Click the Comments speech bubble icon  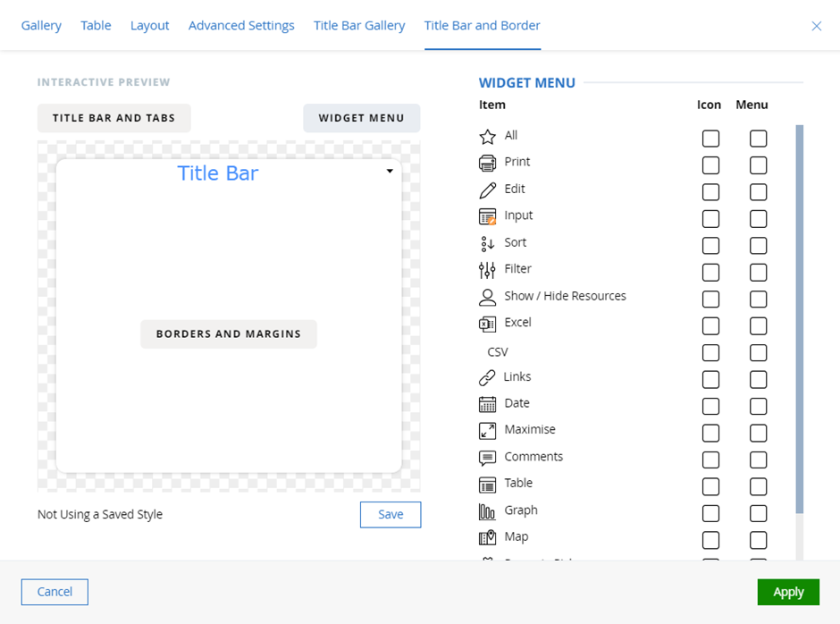pos(487,458)
